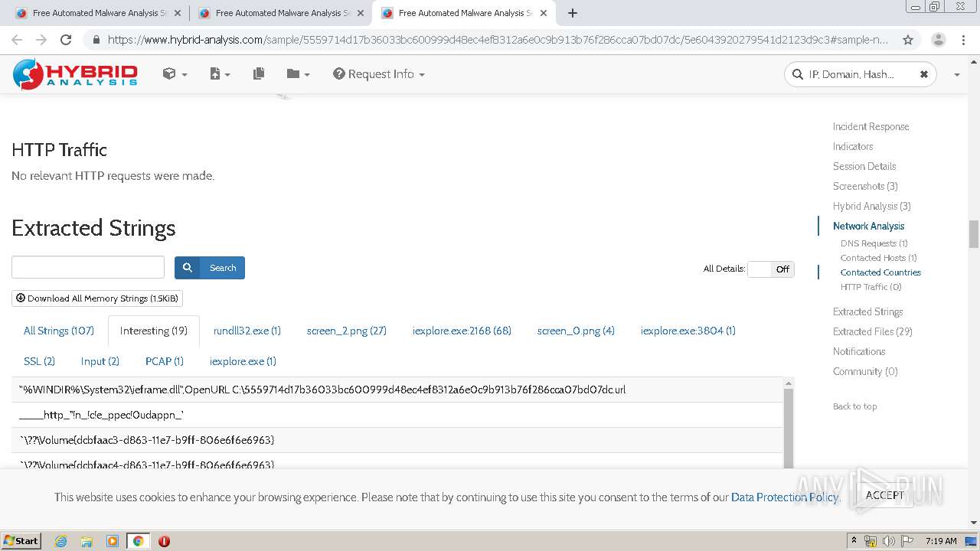Select the Interesting (19) tab
Image resolution: width=980 pixels, height=551 pixels.
pyautogui.click(x=154, y=331)
